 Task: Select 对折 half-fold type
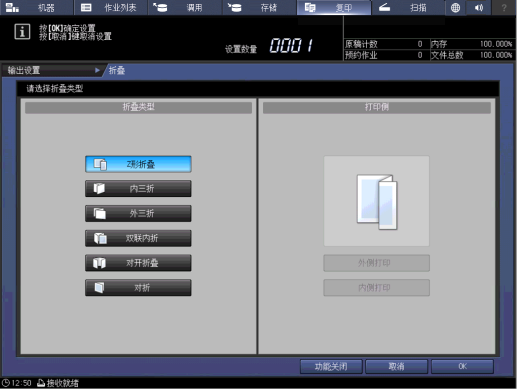138,287
